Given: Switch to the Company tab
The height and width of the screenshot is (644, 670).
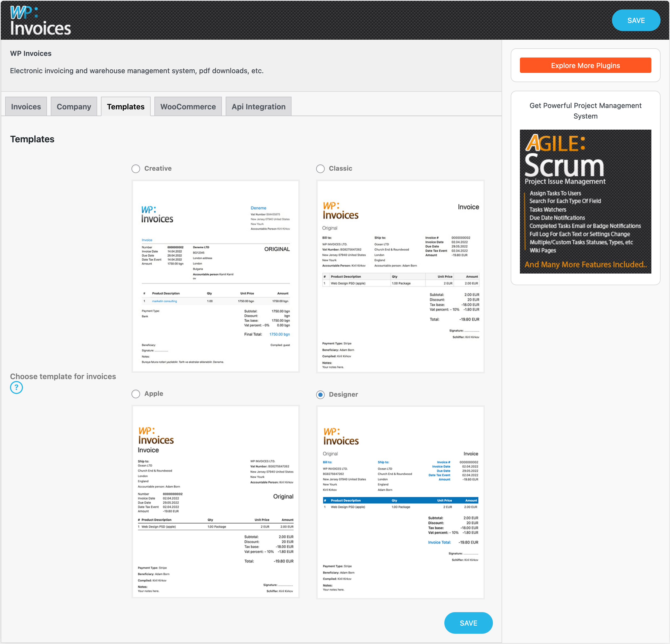Looking at the screenshot, I should (x=74, y=107).
